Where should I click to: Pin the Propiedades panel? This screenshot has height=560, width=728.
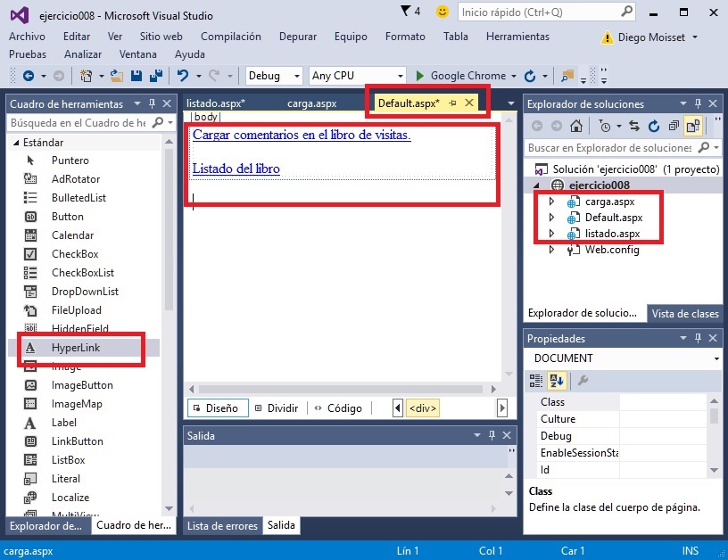point(698,338)
